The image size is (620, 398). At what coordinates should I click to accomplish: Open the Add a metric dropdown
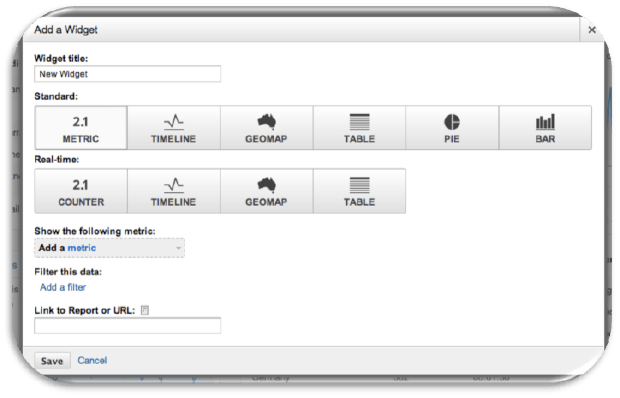(109, 248)
